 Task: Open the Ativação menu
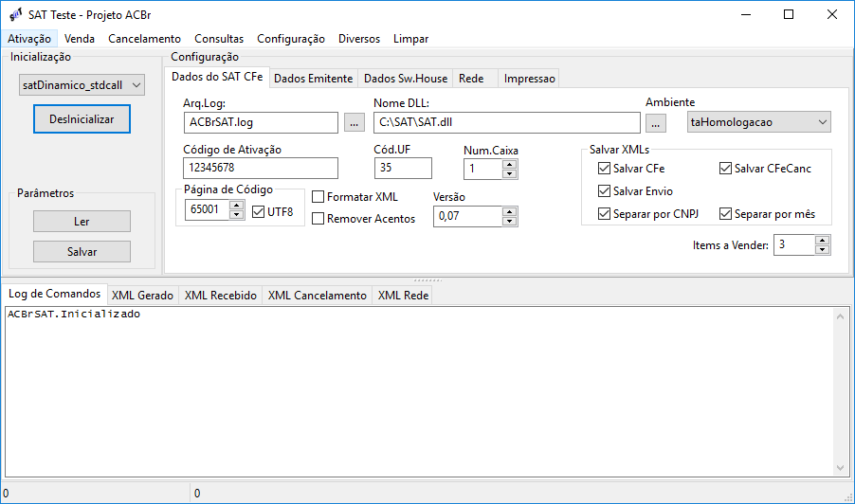point(28,39)
